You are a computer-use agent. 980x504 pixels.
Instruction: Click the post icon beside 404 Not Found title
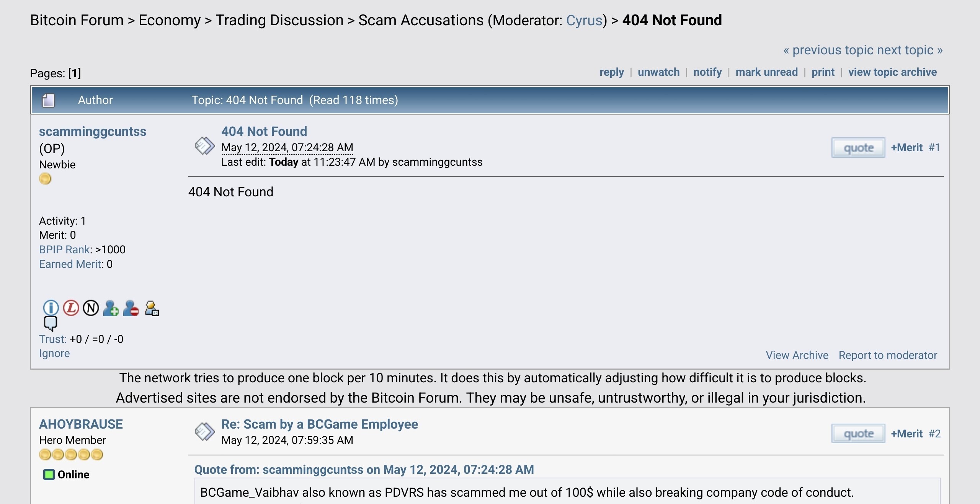[205, 146]
